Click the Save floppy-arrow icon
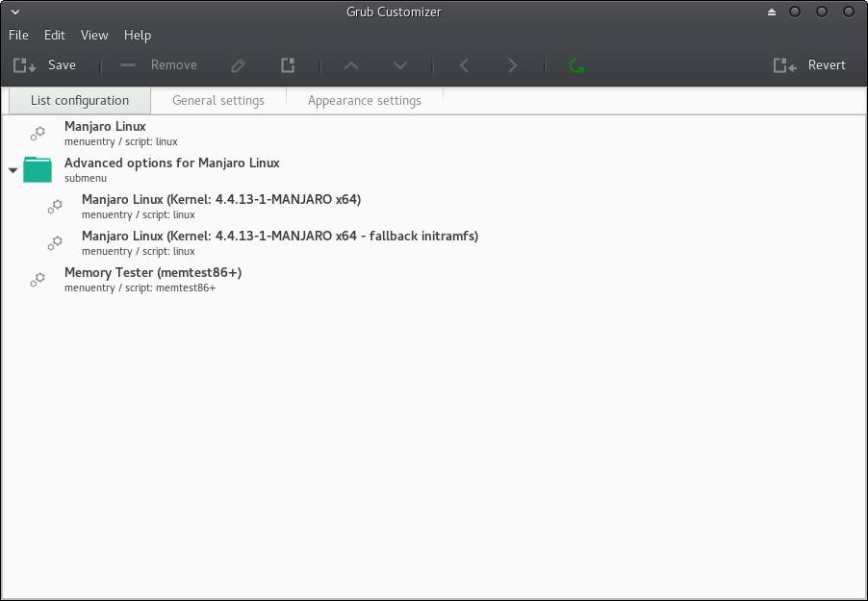The width and height of the screenshot is (868, 601). coord(24,65)
